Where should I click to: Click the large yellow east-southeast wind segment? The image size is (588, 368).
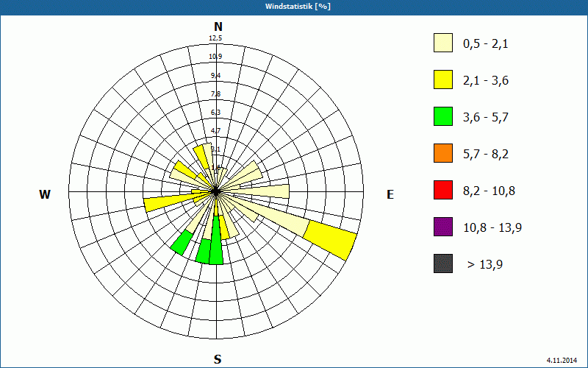(330, 241)
